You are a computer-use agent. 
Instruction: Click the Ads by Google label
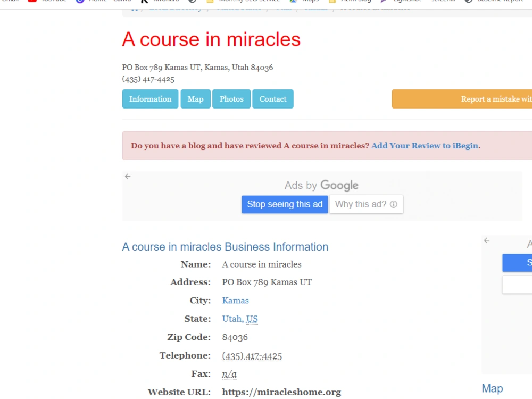click(321, 185)
